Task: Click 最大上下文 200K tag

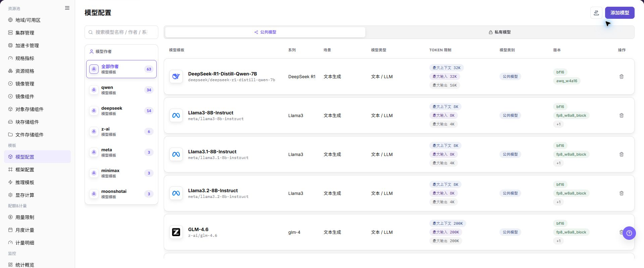Action: pyautogui.click(x=447, y=223)
